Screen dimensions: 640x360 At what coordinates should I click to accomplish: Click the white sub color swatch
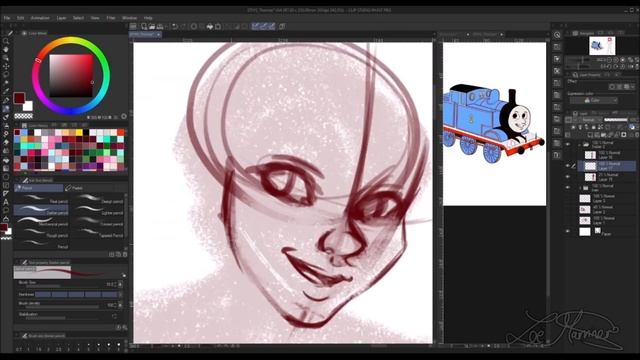pyautogui.click(x=29, y=107)
